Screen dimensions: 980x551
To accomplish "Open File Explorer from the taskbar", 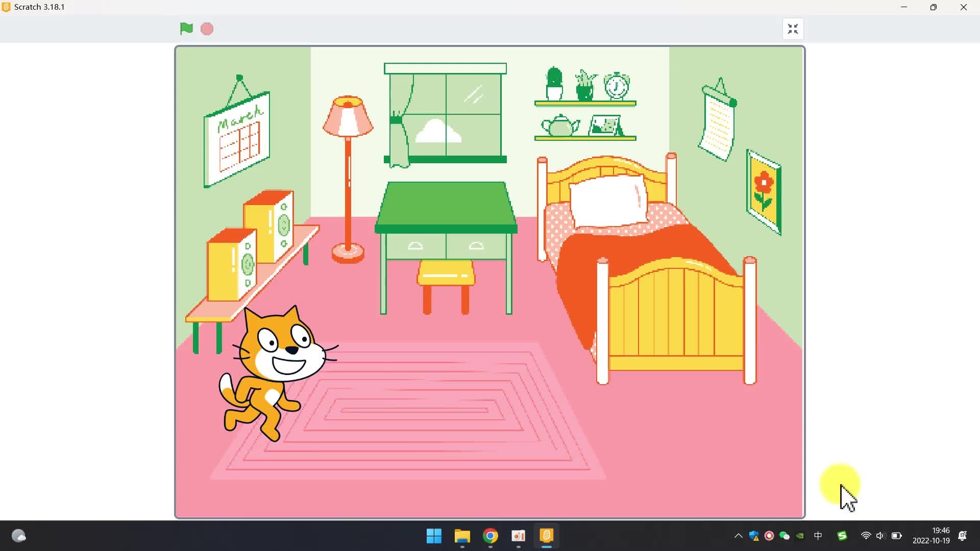I will (x=462, y=536).
